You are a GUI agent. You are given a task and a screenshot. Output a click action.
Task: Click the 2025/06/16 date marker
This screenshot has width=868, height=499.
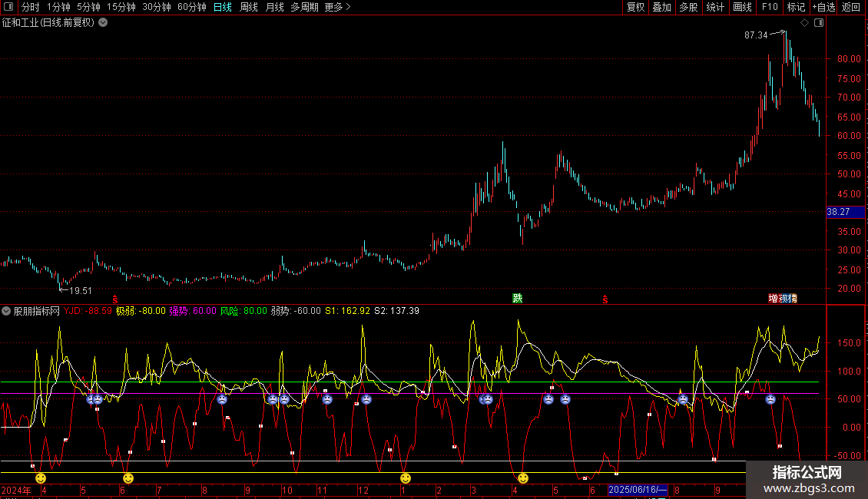(638, 490)
